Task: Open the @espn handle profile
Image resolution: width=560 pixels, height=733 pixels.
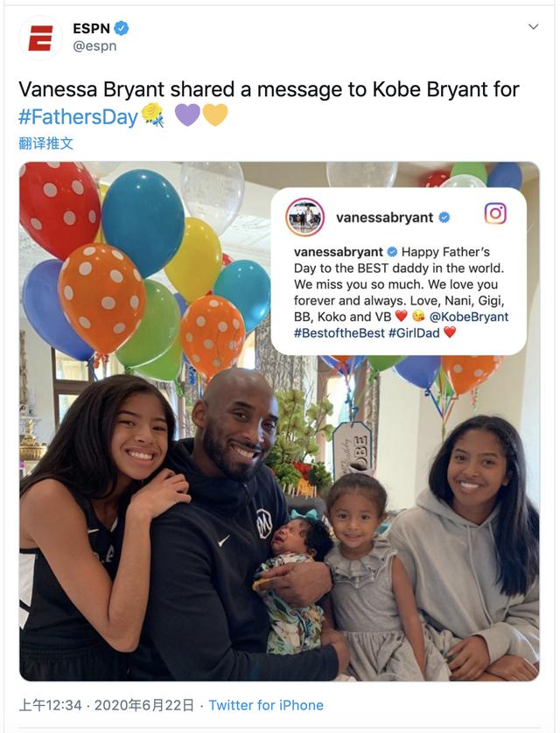Action: [x=94, y=46]
